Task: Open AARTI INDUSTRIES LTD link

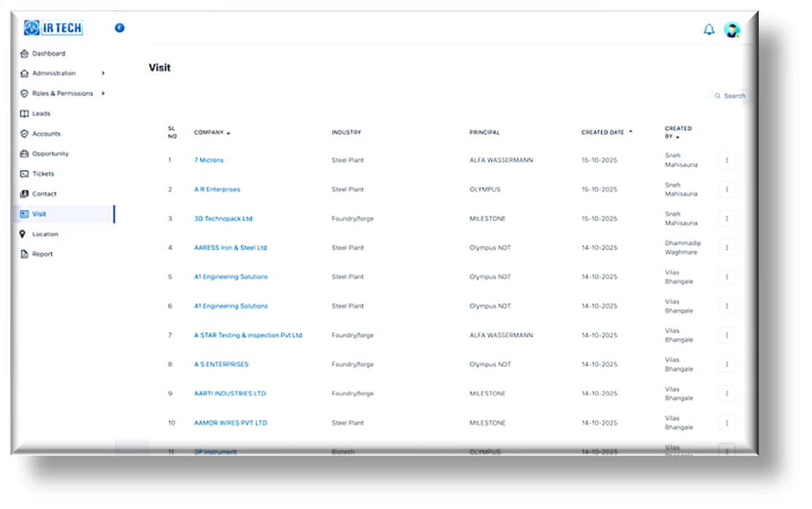Action: (230, 393)
